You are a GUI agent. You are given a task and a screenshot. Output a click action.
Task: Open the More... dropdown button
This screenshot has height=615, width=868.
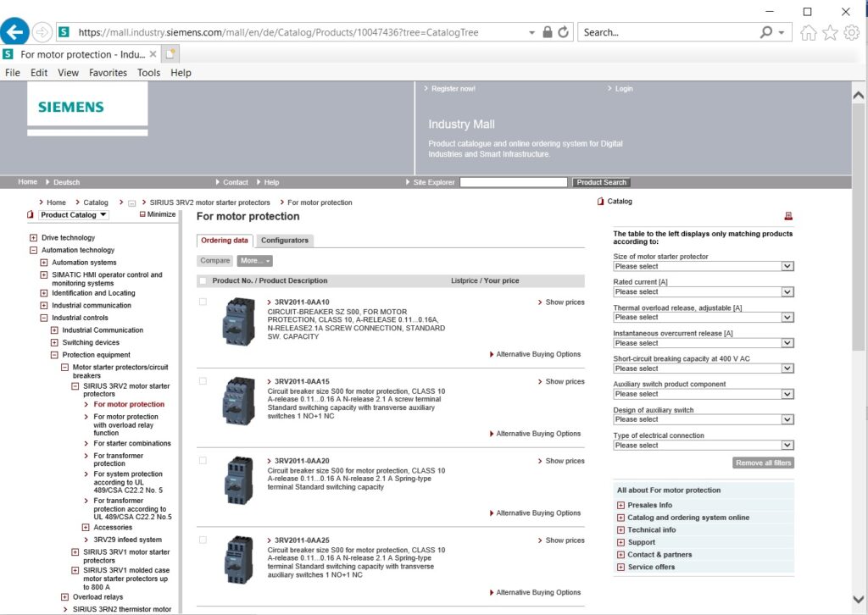tap(254, 261)
